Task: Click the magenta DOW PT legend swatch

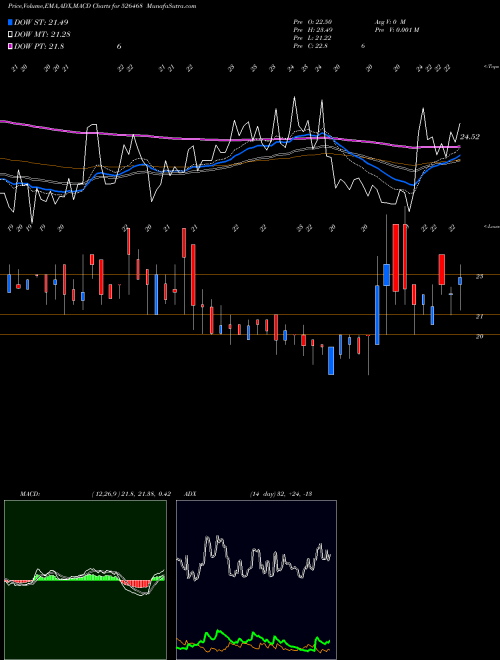Action: coord(11,47)
